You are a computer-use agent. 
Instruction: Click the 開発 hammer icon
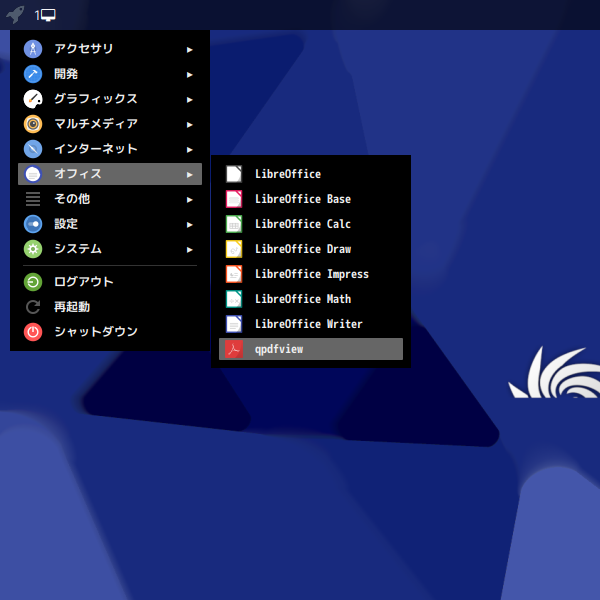click(33, 74)
